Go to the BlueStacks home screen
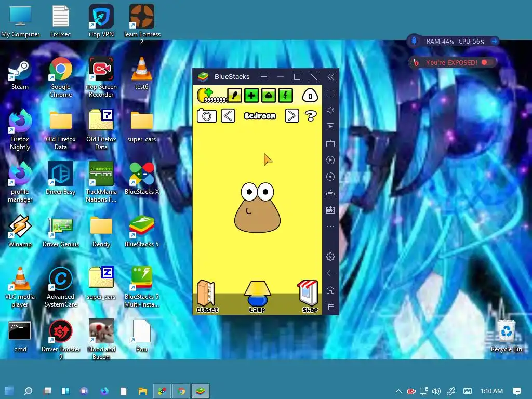 tap(330, 290)
